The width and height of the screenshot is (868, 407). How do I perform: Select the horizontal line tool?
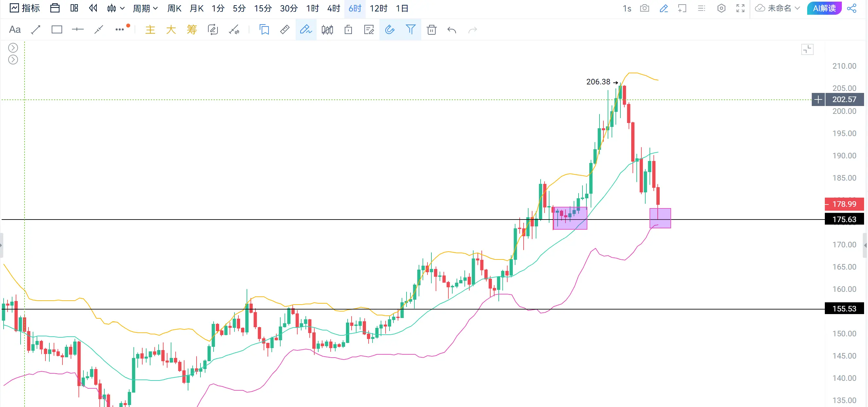(78, 30)
